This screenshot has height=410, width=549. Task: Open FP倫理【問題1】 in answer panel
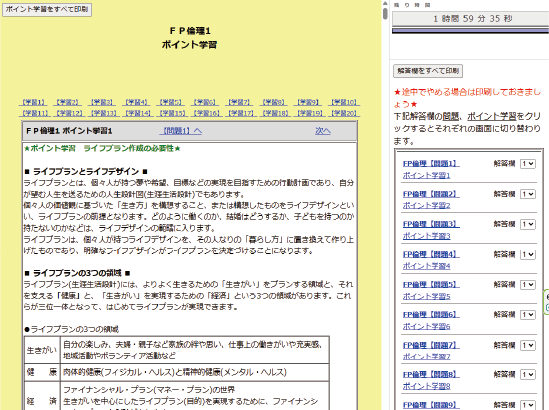pos(431,164)
